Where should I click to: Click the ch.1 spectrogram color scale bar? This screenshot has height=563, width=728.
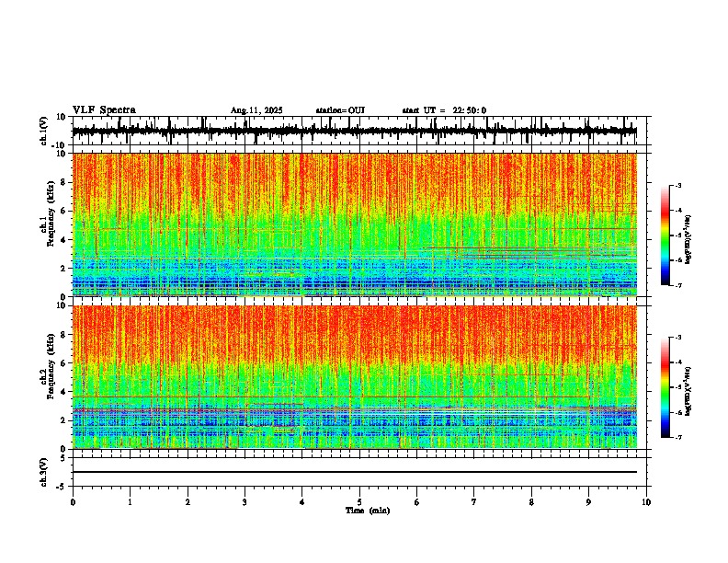[x=665, y=236]
